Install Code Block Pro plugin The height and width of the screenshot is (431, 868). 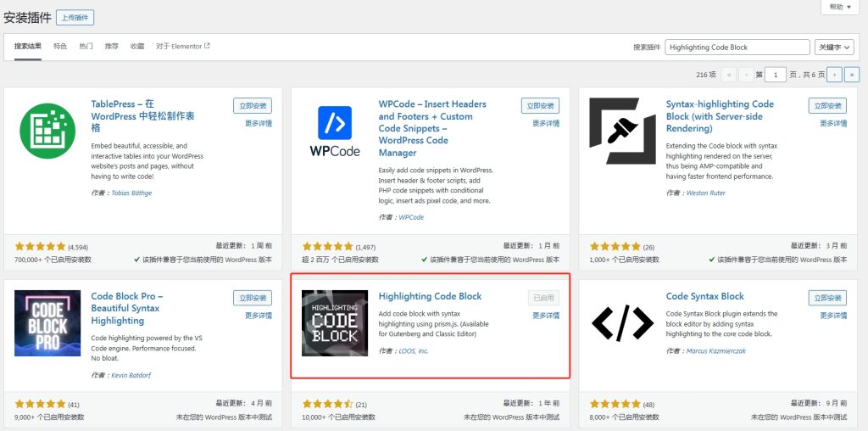click(253, 298)
